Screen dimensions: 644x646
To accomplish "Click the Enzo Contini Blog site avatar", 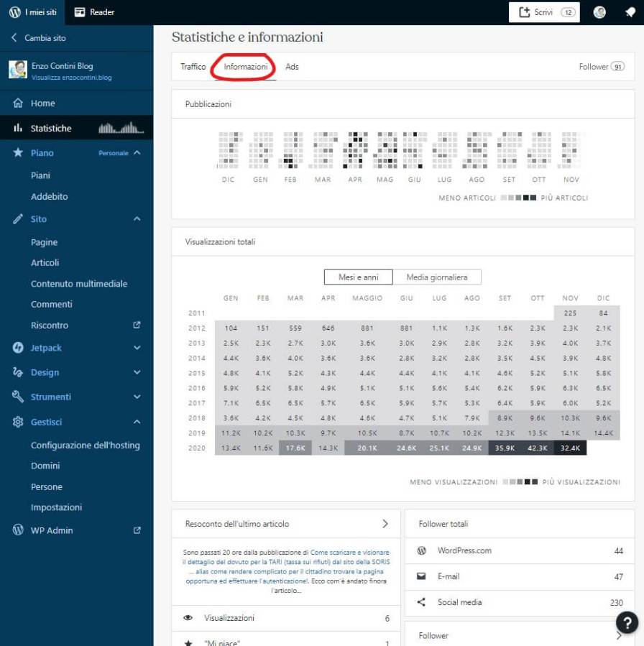I will pos(18,70).
